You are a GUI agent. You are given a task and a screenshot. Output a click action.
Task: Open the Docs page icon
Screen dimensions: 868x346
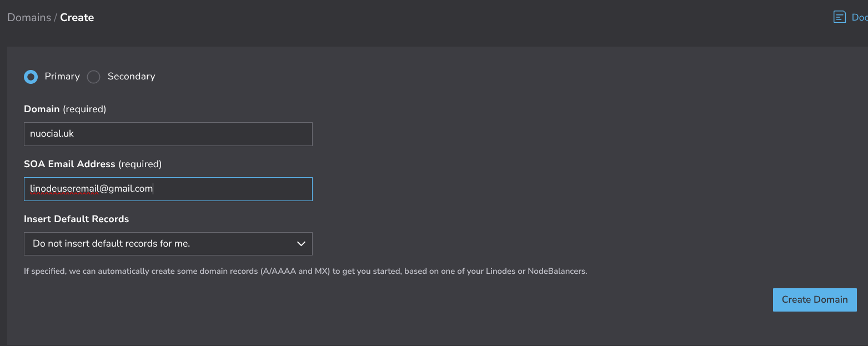coord(839,17)
